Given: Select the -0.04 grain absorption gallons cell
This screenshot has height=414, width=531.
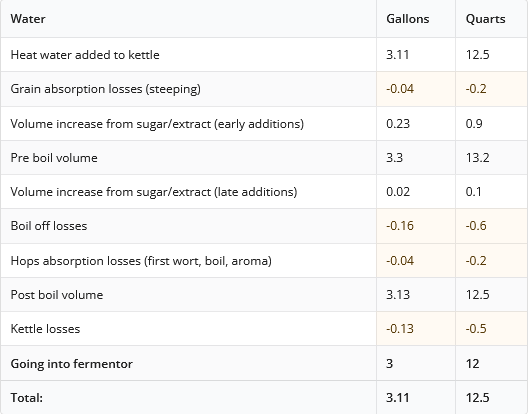Looking at the screenshot, I should click(400, 89).
